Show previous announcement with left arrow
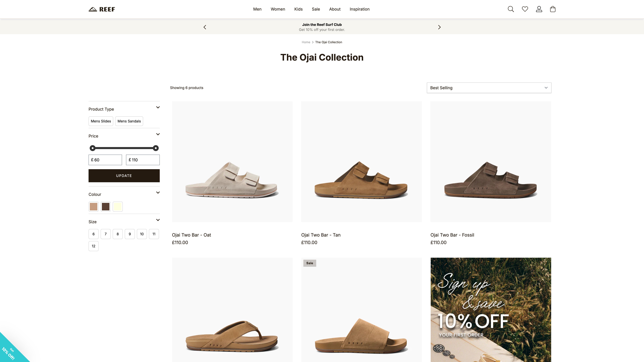644x362 pixels. [205, 27]
